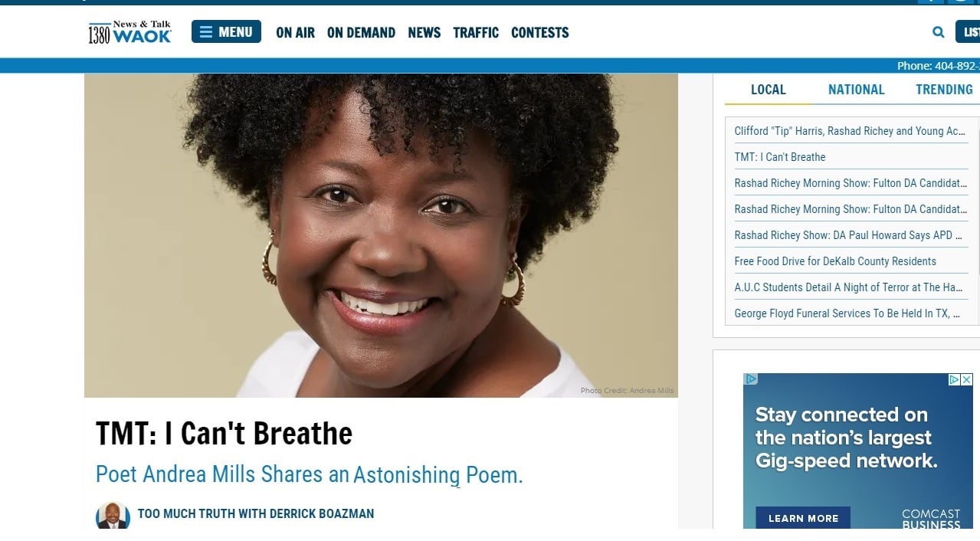The height and width of the screenshot is (541, 980).
Task: Click the AdChoices icon on the Comcast ad
Action: (x=955, y=379)
